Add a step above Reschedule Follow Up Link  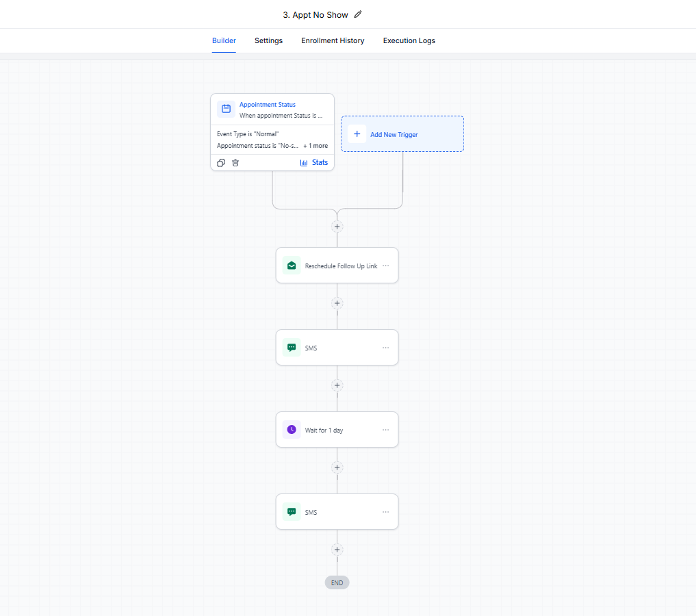[337, 227]
